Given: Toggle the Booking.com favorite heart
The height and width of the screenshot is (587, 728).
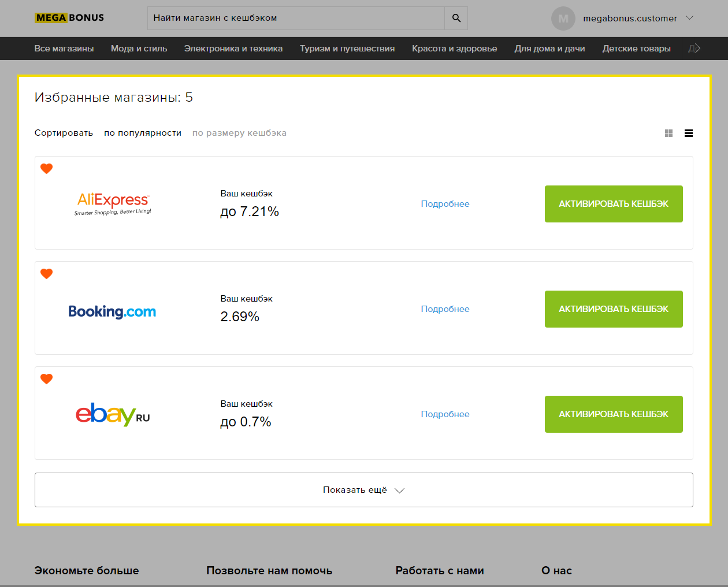Looking at the screenshot, I should 47,274.
